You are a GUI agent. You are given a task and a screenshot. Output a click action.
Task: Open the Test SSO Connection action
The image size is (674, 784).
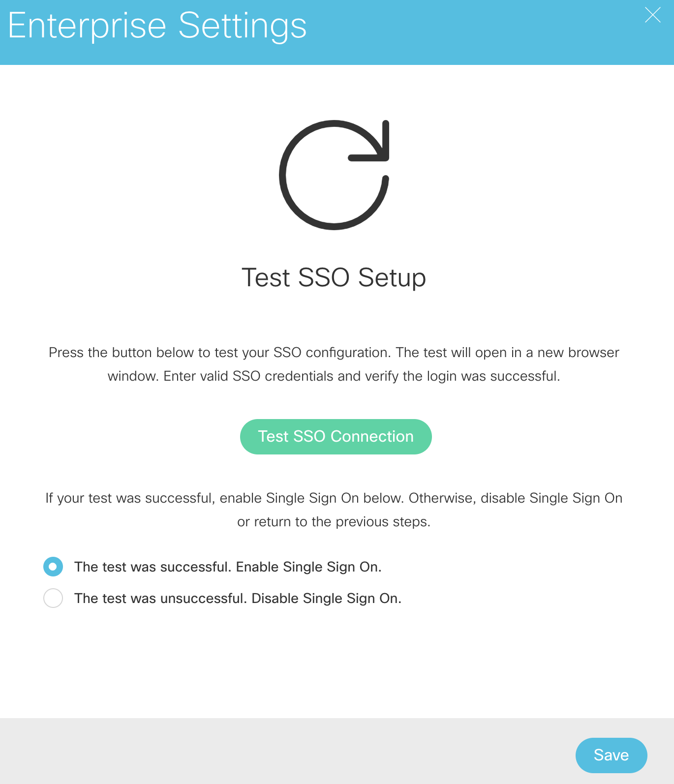click(336, 436)
